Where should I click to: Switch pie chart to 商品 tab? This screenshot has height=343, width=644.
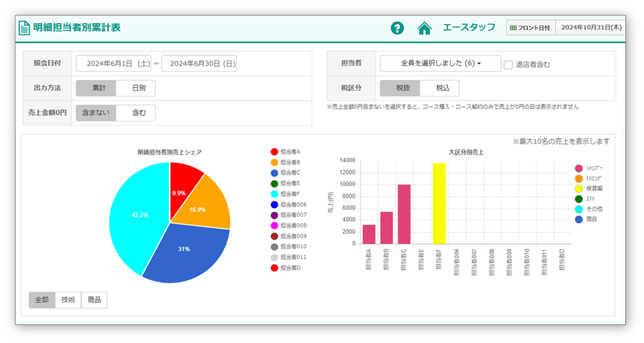tap(94, 300)
